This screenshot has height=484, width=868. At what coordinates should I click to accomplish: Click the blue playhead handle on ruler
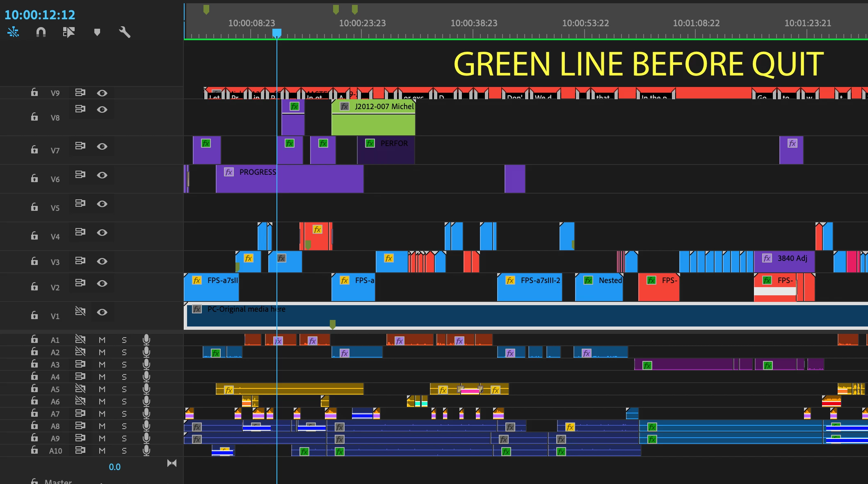(x=277, y=33)
